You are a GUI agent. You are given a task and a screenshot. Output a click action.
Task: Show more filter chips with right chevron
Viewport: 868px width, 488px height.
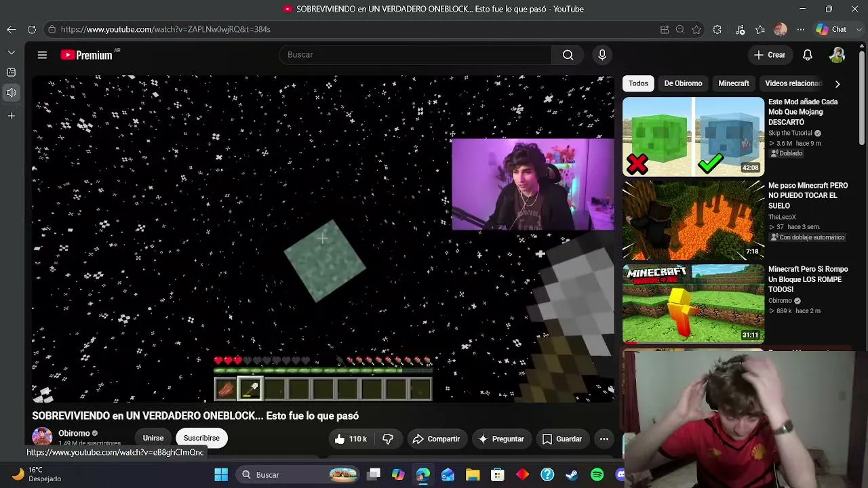pyautogui.click(x=837, y=84)
